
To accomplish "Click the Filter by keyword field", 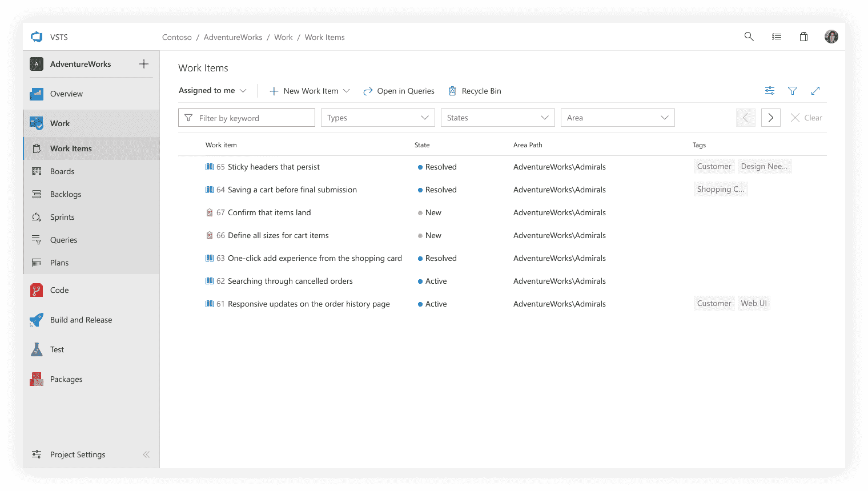I will (247, 118).
